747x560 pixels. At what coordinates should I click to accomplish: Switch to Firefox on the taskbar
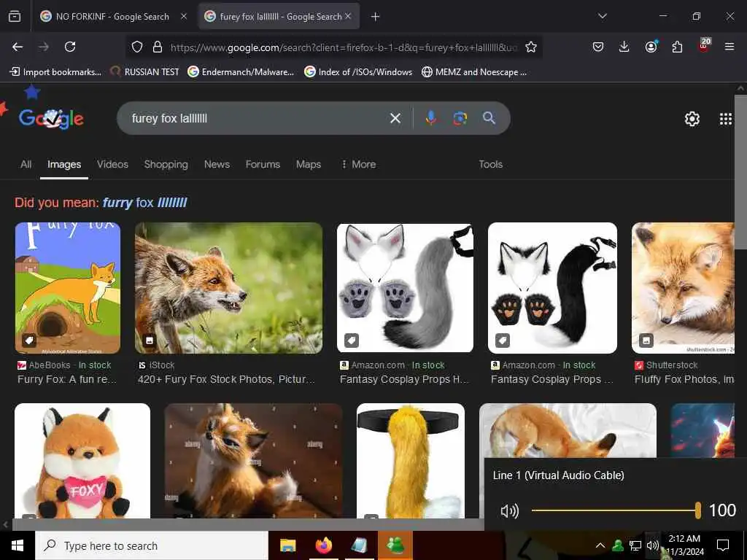coord(323,545)
